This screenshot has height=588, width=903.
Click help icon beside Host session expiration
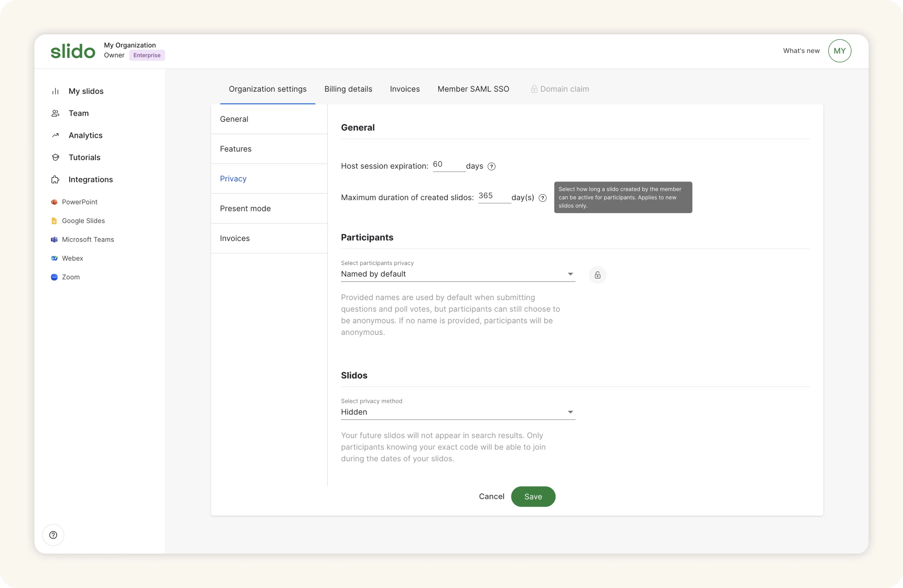(491, 167)
